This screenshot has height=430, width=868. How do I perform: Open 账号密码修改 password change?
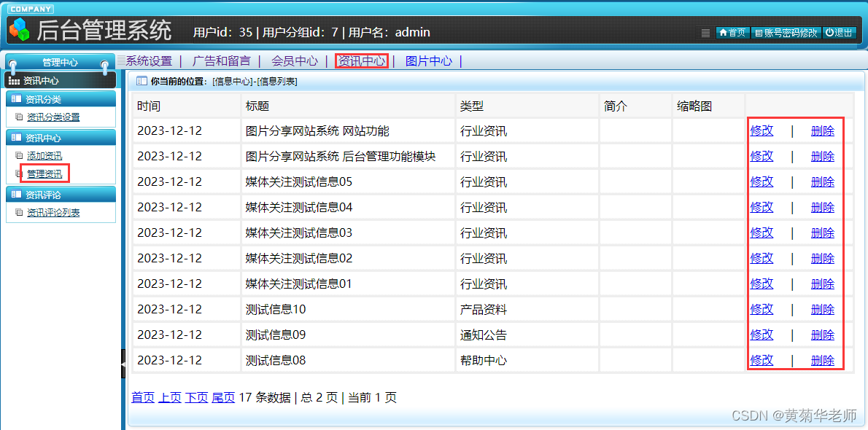click(x=786, y=33)
